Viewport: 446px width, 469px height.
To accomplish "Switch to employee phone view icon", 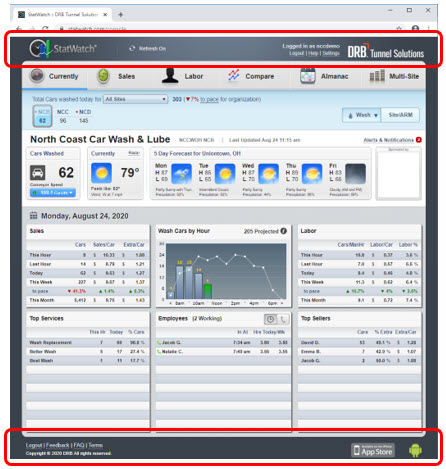I will [x=283, y=319].
